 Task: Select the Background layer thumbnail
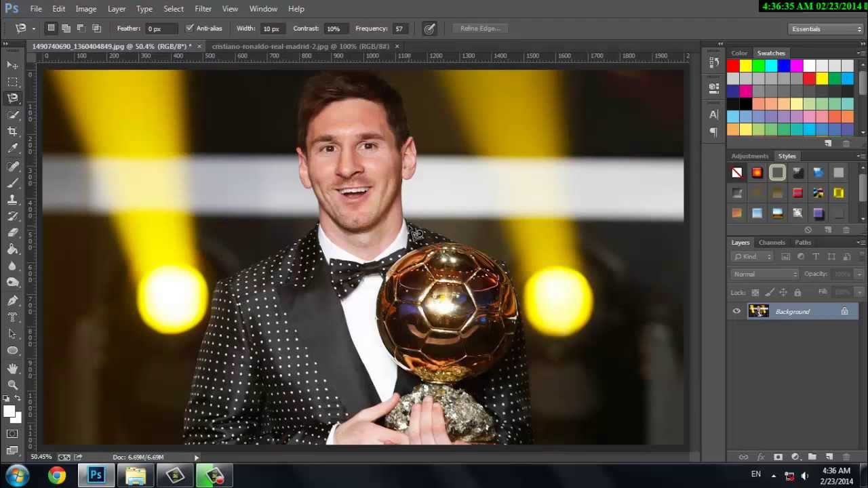point(758,311)
